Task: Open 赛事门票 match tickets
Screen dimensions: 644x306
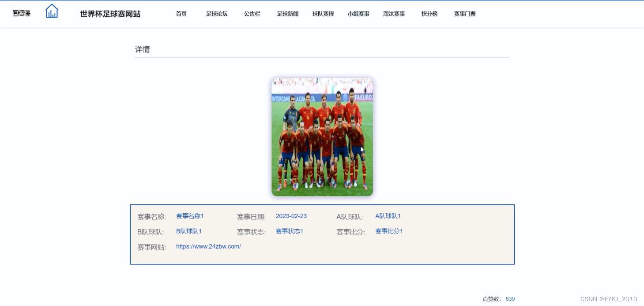Action: click(x=465, y=14)
